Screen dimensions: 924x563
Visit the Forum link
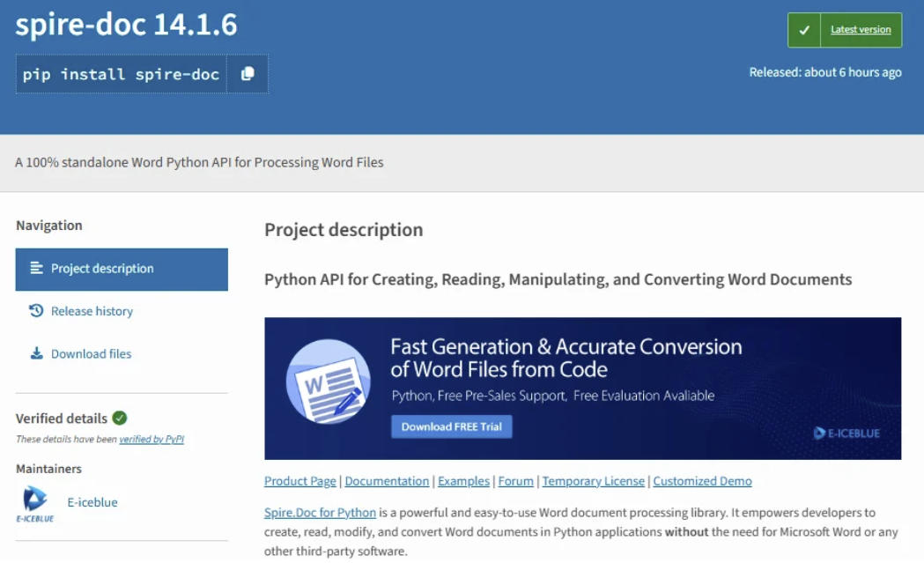click(515, 481)
